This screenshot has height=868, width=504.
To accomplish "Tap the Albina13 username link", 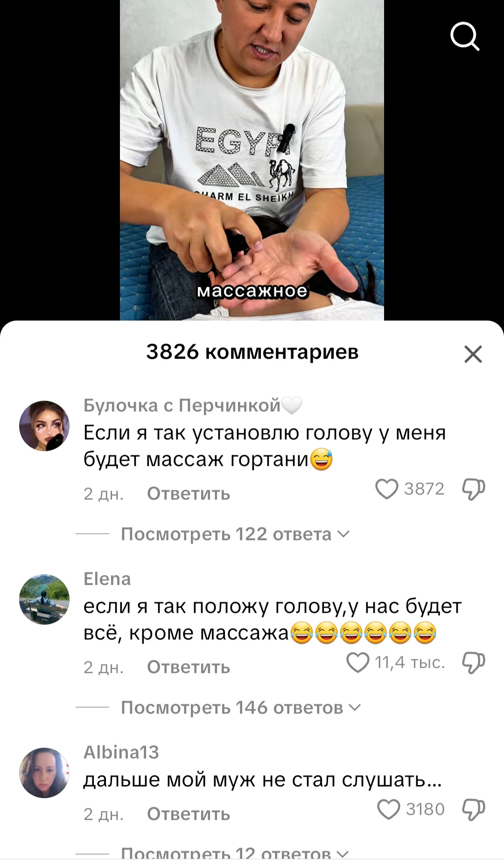I will click(x=121, y=752).
